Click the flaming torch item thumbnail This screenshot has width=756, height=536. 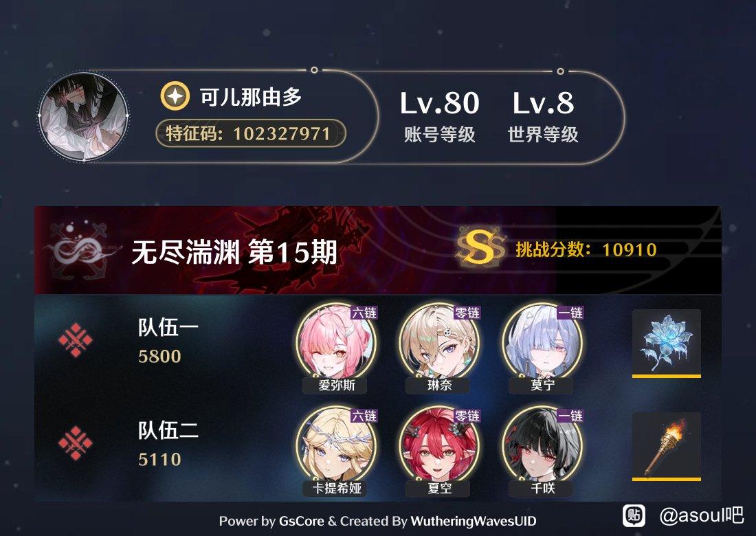(667, 447)
